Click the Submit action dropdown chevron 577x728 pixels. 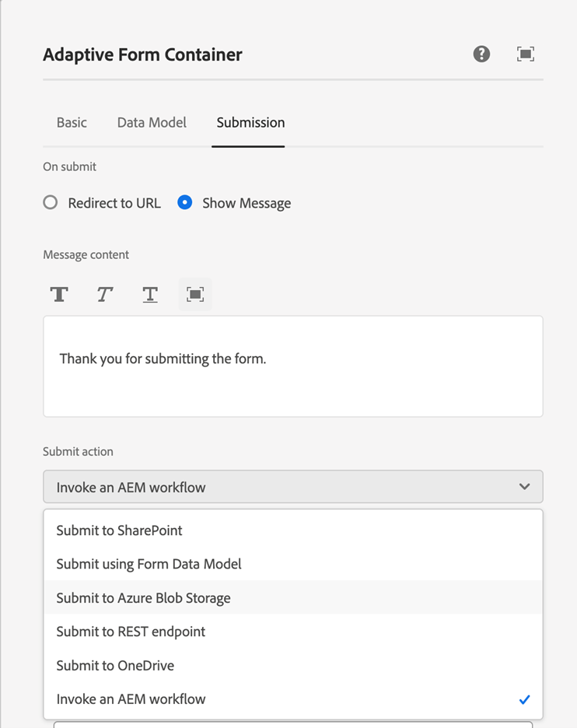click(525, 487)
